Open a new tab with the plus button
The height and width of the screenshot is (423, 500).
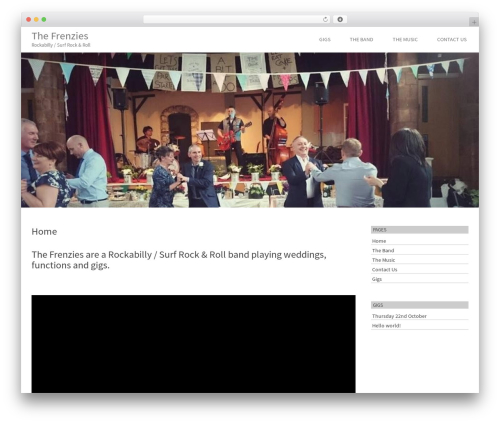tap(474, 22)
